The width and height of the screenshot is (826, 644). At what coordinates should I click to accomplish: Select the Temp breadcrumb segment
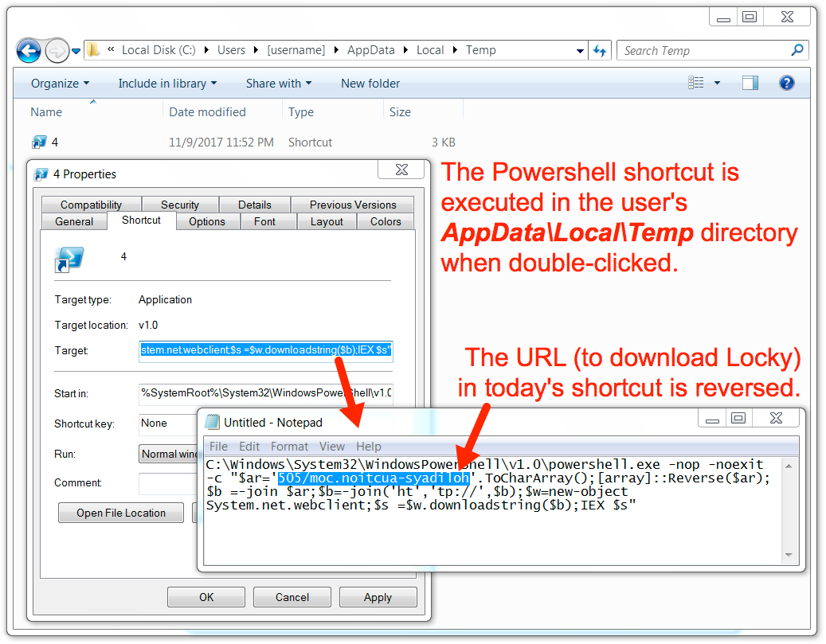[481, 50]
